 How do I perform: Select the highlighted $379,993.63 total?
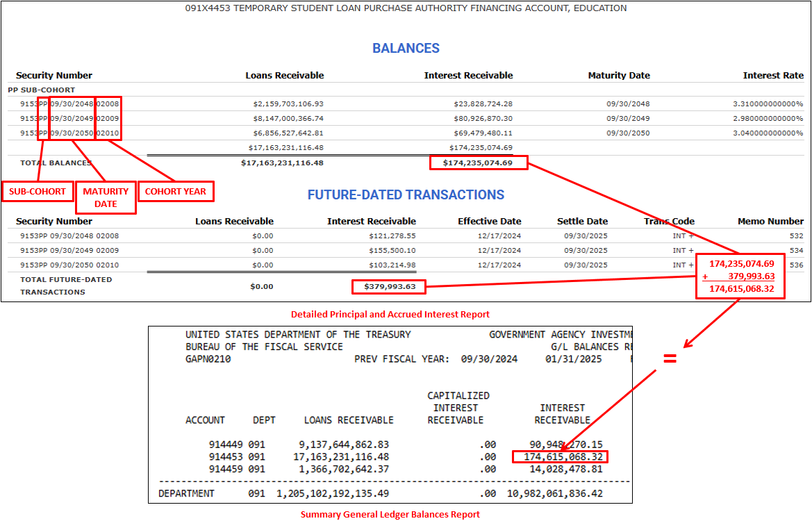coord(388,286)
